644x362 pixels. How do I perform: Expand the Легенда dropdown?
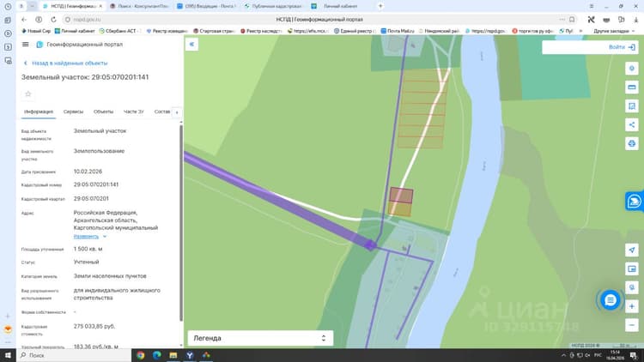260,338
